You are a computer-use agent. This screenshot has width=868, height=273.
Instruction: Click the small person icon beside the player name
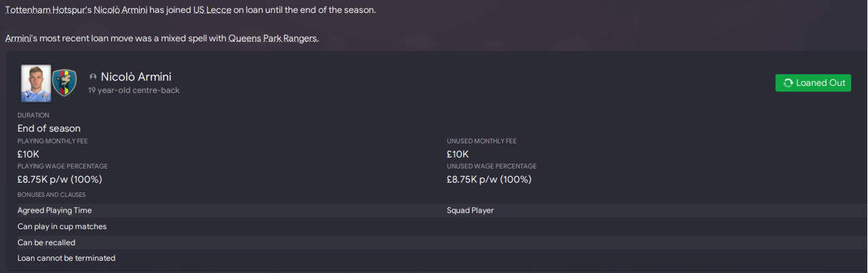click(93, 77)
